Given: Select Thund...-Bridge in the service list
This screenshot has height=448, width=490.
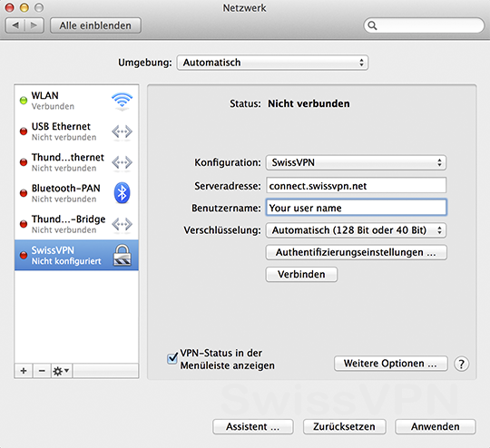Looking at the screenshot, I should (76, 224).
